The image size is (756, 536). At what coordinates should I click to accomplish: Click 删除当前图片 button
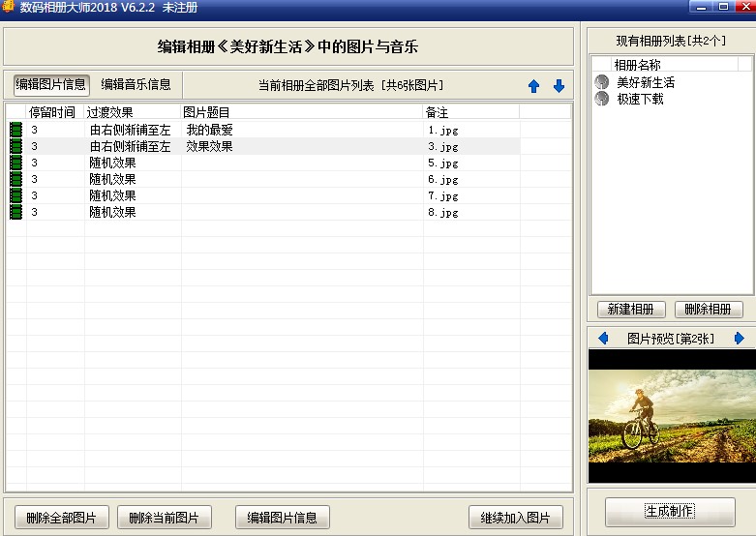[164, 518]
